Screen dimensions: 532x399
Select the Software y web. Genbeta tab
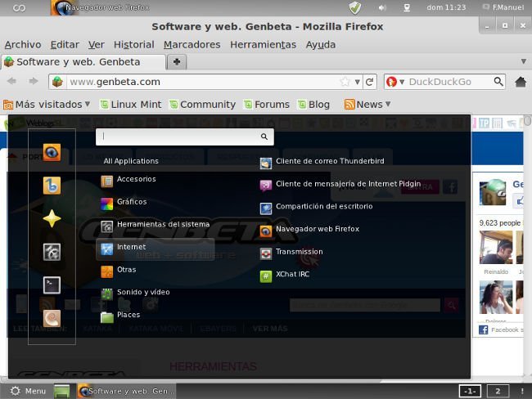pyautogui.click(x=83, y=62)
